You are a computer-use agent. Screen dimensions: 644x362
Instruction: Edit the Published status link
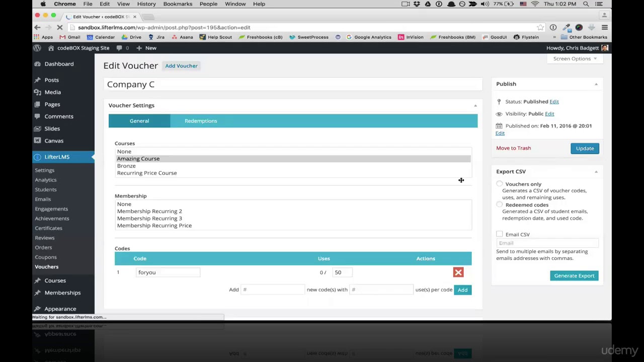coord(554,102)
